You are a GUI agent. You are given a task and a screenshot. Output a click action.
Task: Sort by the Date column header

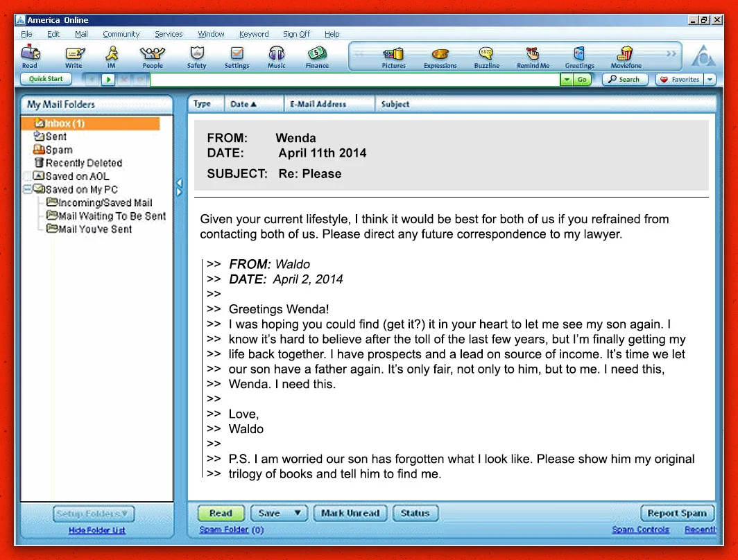tap(243, 104)
